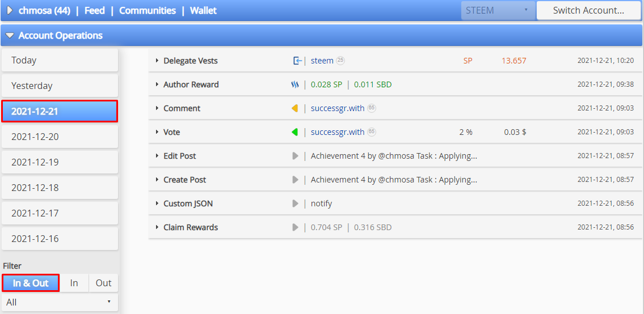Image resolution: width=644 pixels, height=314 pixels.
Task: Expand the Edit Post operation details
Action: 157,156
